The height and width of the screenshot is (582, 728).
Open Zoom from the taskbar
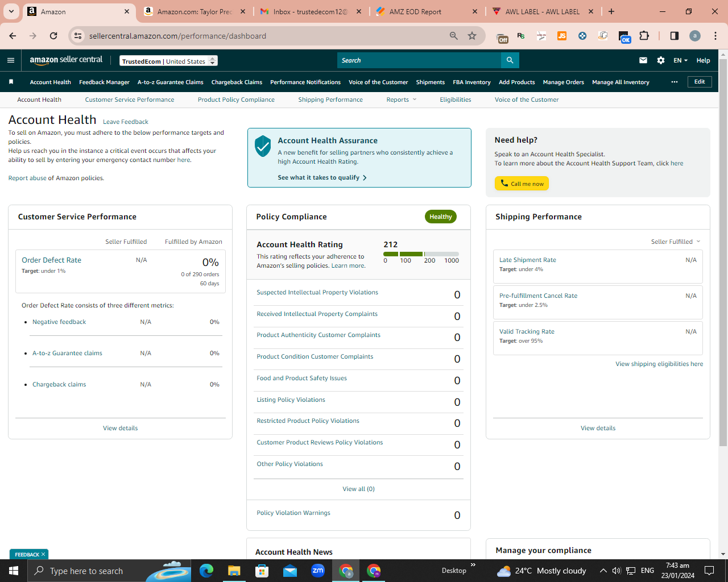click(318, 571)
